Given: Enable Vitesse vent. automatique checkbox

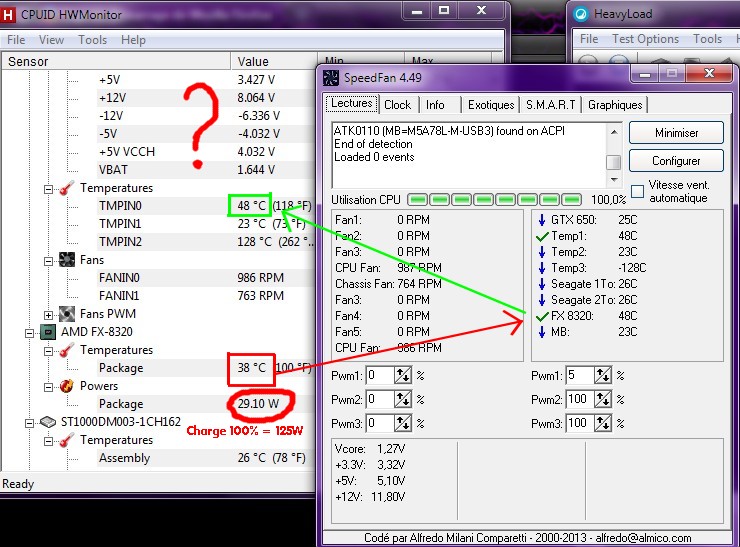Looking at the screenshot, I should pyautogui.click(x=638, y=192).
